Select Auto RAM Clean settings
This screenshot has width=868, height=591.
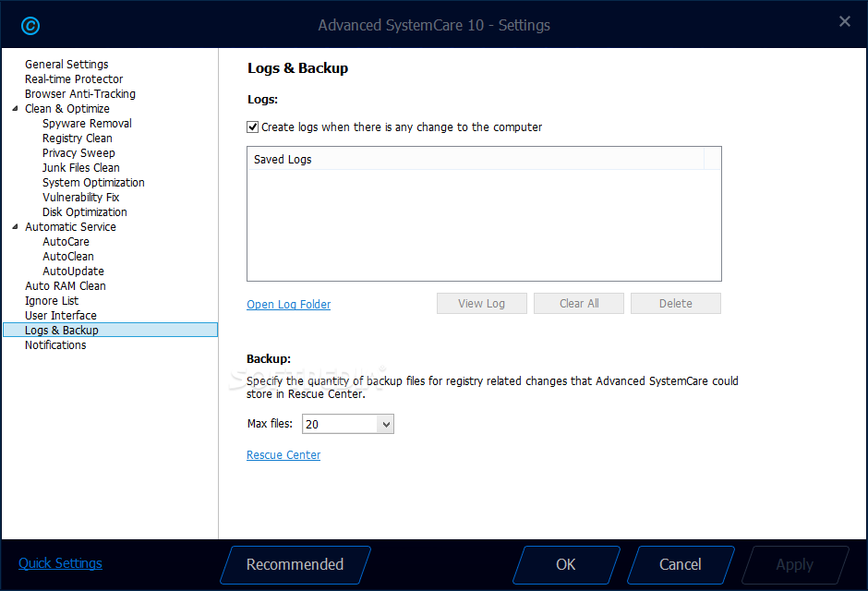(x=66, y=286)
